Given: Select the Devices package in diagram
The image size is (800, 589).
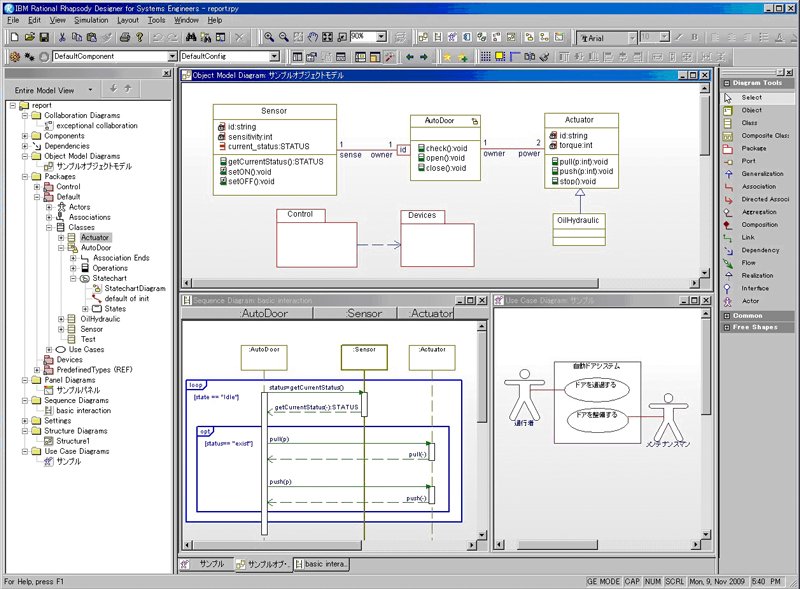Looking at the screenshot, I should point(437,239).
